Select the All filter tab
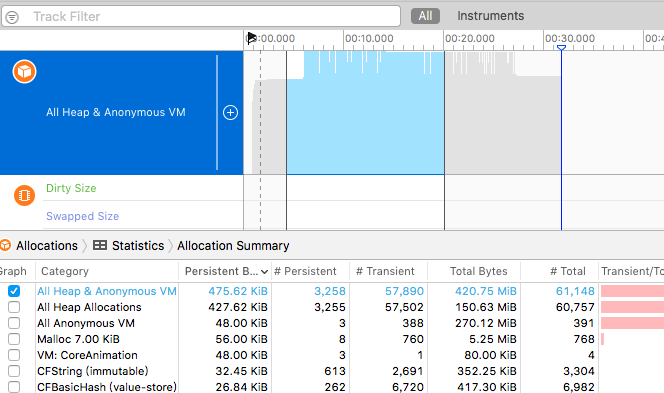 tap(425, 16)
